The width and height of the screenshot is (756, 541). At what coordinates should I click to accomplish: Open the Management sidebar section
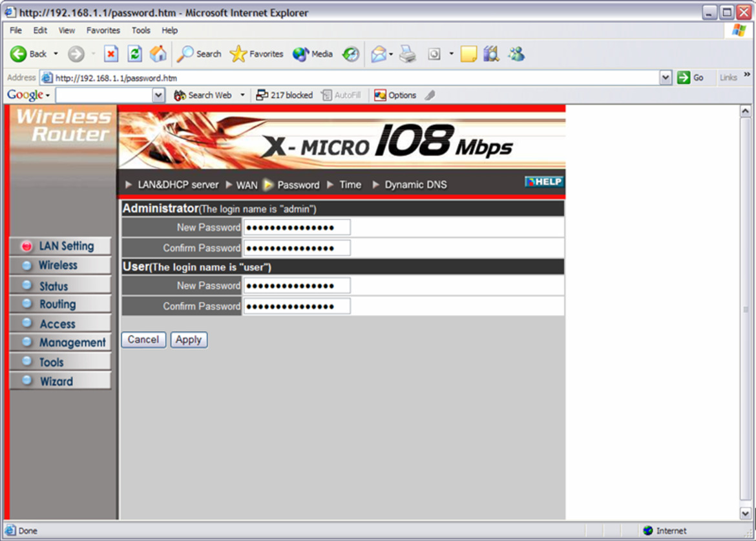[x=60, y=343]
